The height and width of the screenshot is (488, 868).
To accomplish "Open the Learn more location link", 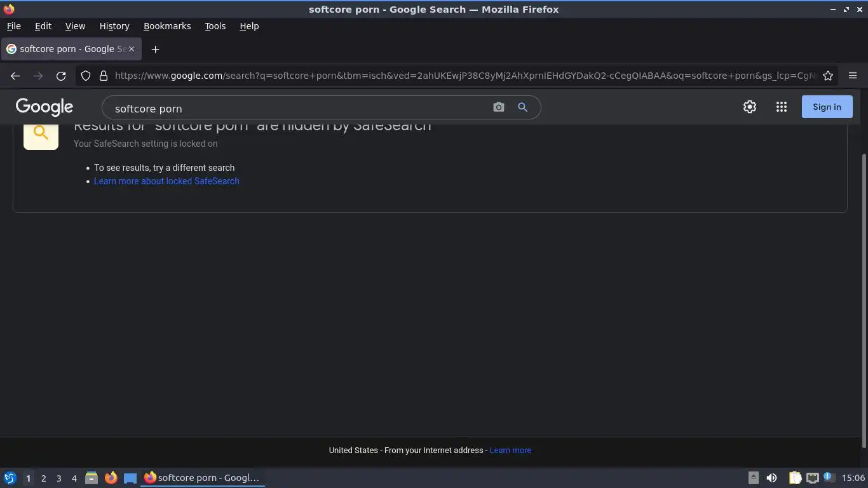I will 510,450.
